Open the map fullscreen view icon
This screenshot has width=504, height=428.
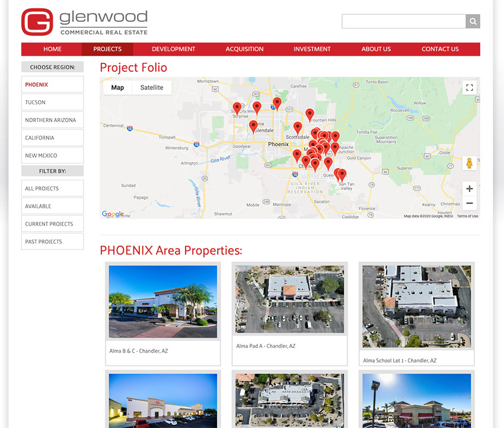[x=469, y=87]
